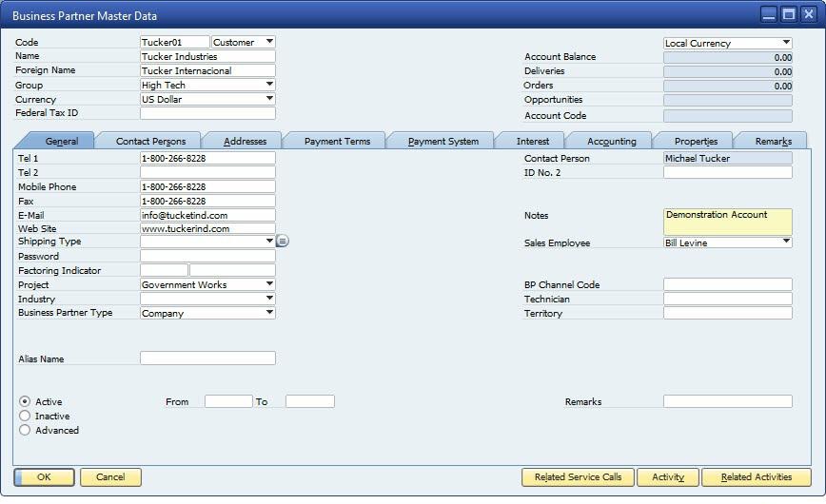Open the Customer type dropdown
This screenshot has height=504, width=826.
click(x=243, y=42)
